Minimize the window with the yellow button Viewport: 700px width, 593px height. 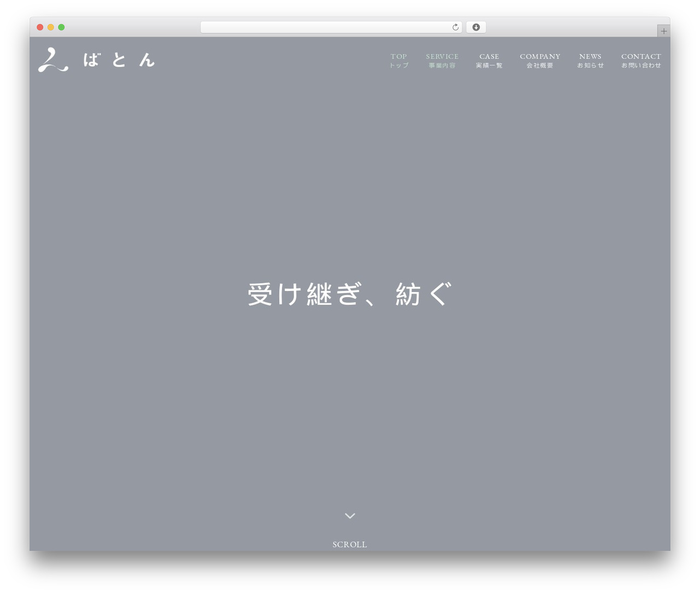50,27
